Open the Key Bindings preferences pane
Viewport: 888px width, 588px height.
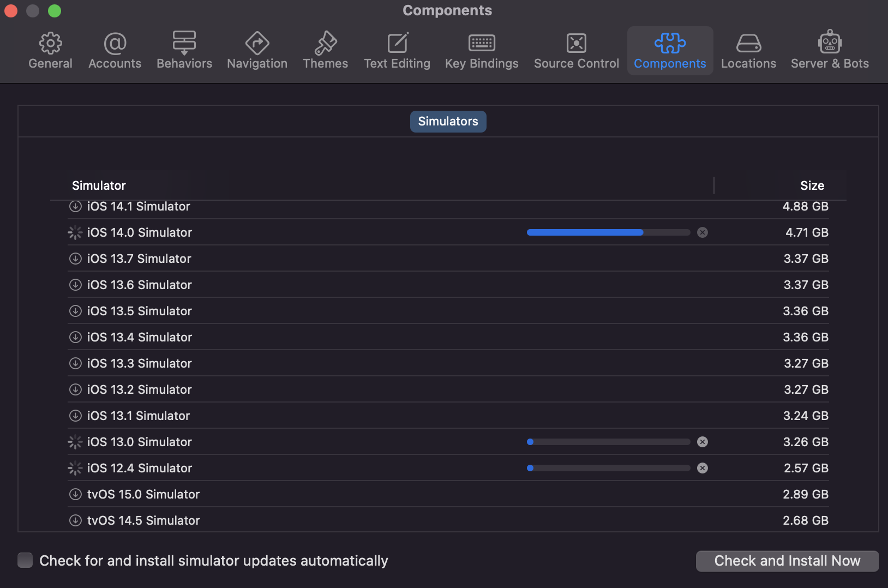tap(482, 51)
